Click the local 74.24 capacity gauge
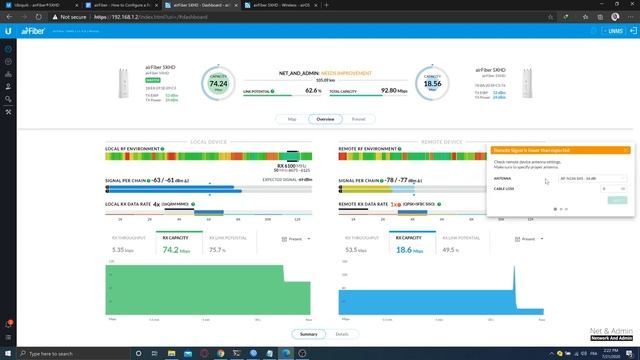640x360 pixels. (218, 83)
